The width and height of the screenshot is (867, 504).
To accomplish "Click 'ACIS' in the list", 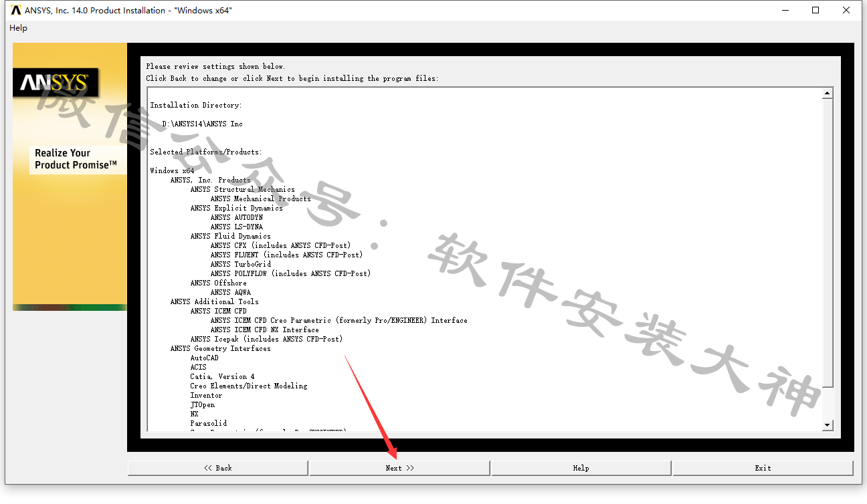I will point(198,367).
